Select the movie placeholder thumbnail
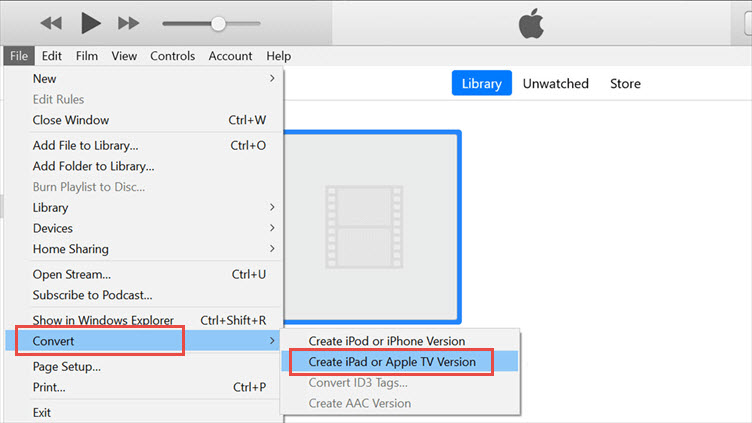Screen dimensions: 752x423 [372, 226]
